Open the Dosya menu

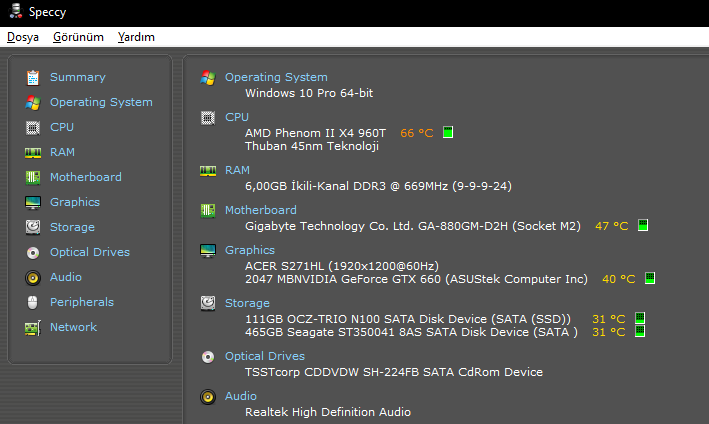click(x=23, y=37)
